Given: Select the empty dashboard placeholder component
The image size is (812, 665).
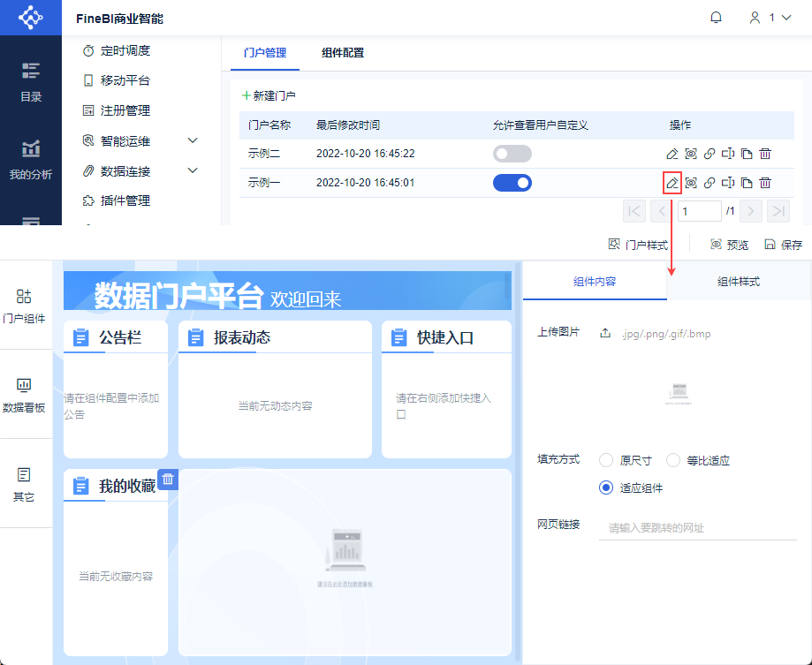Looking at the screenshot, I should (x=345, y=563).
